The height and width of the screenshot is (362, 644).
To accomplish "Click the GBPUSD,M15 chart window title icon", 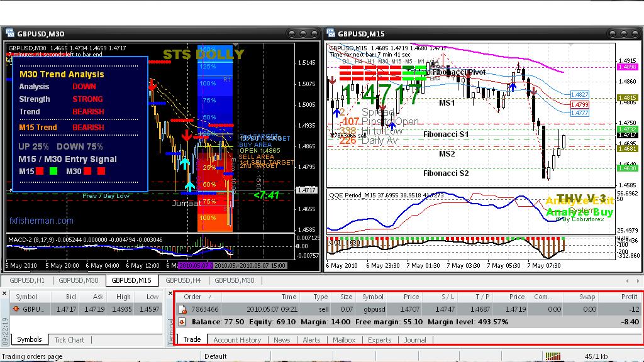I will tap(330, 33).
